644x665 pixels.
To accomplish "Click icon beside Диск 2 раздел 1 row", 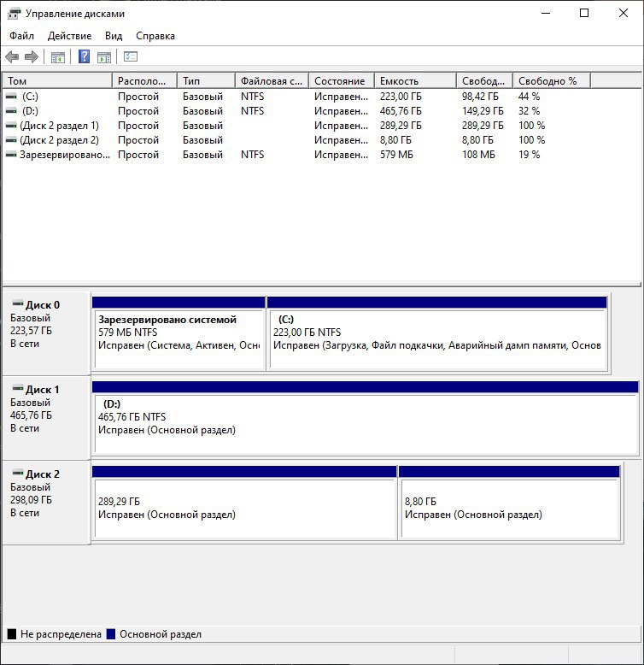I will click(x=11, y=126).
